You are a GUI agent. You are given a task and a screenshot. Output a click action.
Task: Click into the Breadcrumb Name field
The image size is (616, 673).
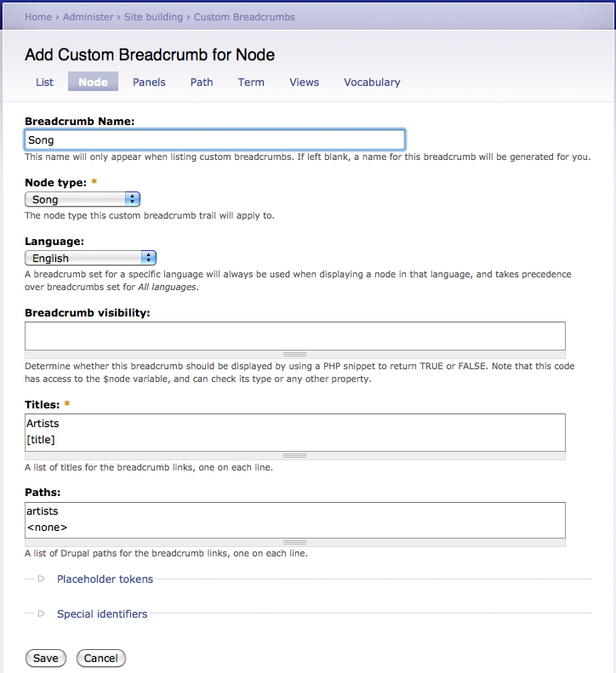tap(214, 140)
